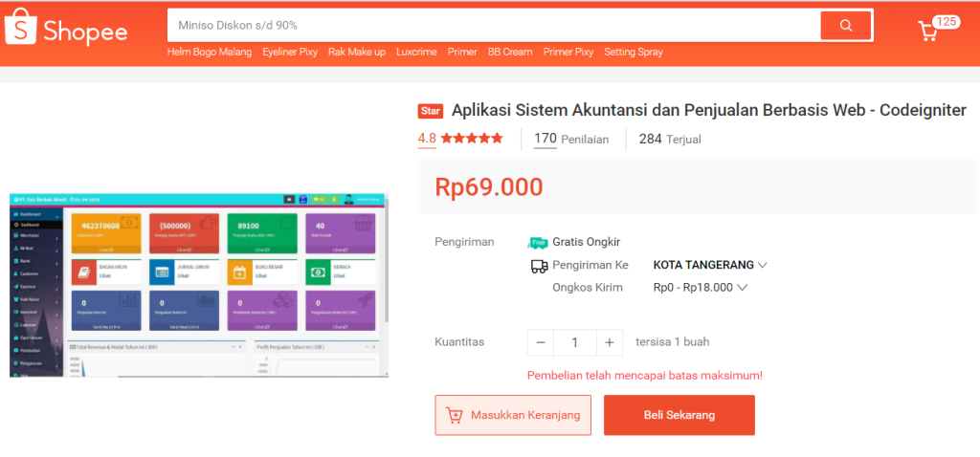
Task: Click the Masukkan Keranjang button
Action: coord(513,416)
